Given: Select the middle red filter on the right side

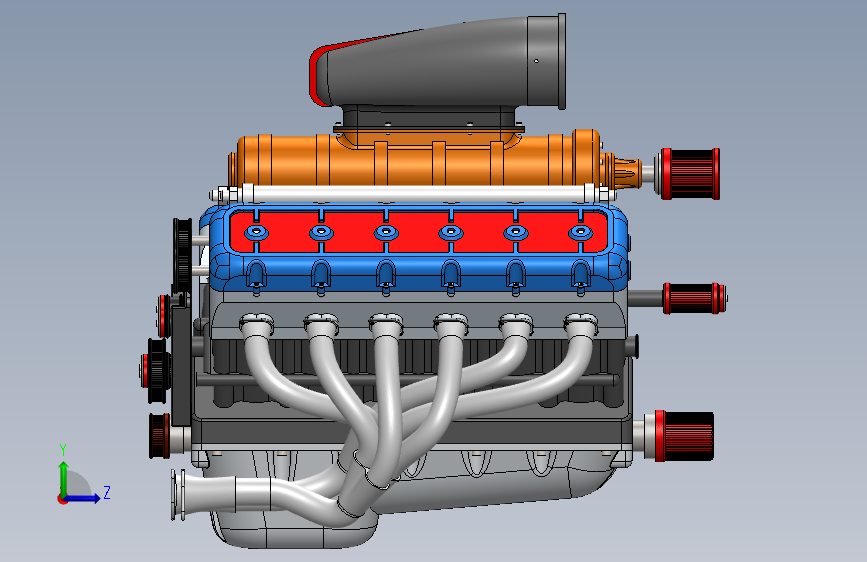Looking at the screenshot, I should click(694, 298).
